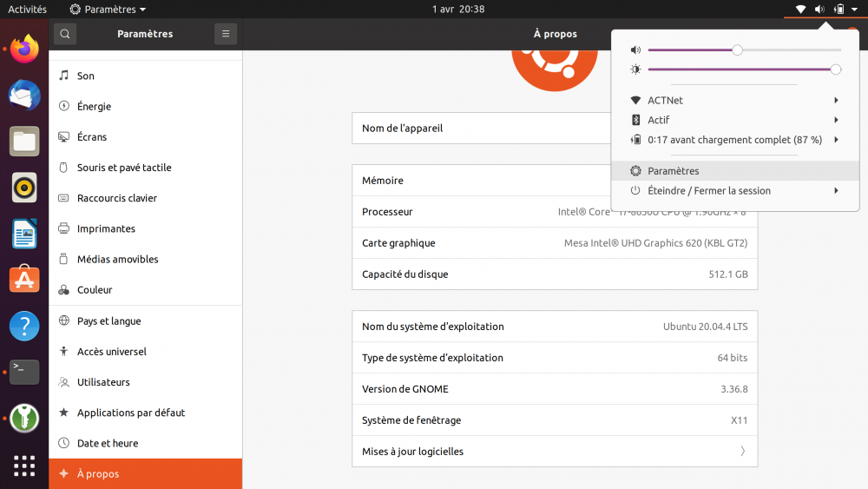Expand Éteindre / Fermer la session submenu

tap(735, 191)
